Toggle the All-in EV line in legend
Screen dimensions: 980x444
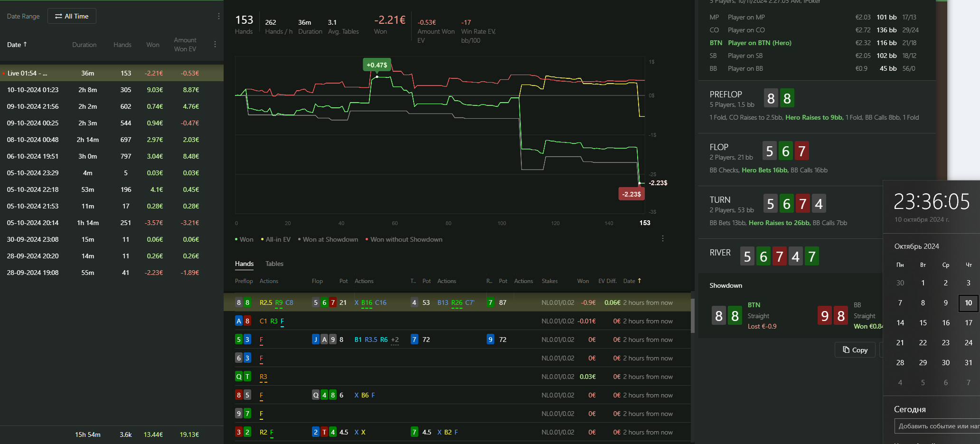tap(276, 239)
